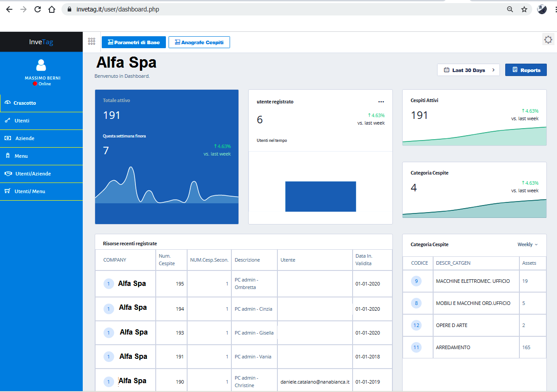Click assets count 19 for MACCHINE ELETTROMEC.
The height and width of the screenshot is (392, 557).
point(525,281)
